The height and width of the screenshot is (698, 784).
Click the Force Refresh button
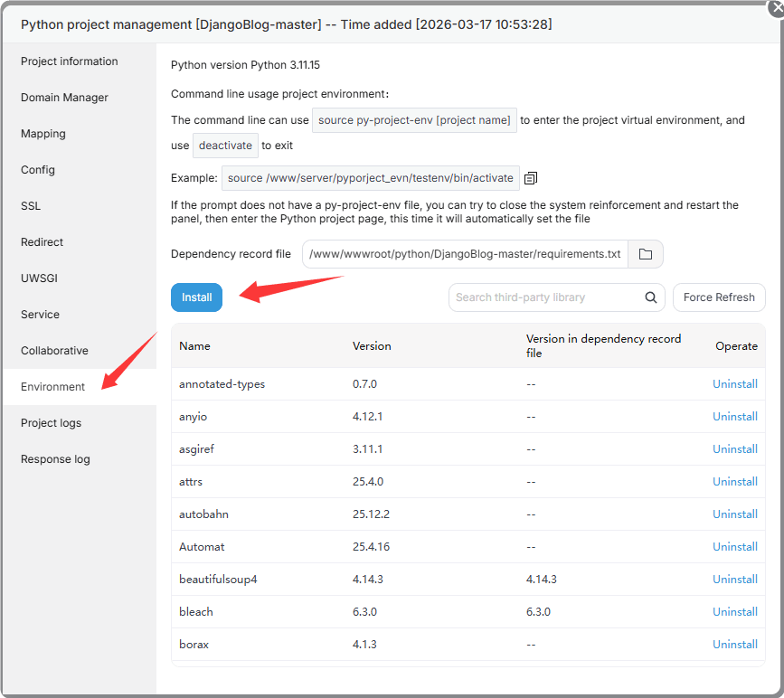[x=719, y=297]
